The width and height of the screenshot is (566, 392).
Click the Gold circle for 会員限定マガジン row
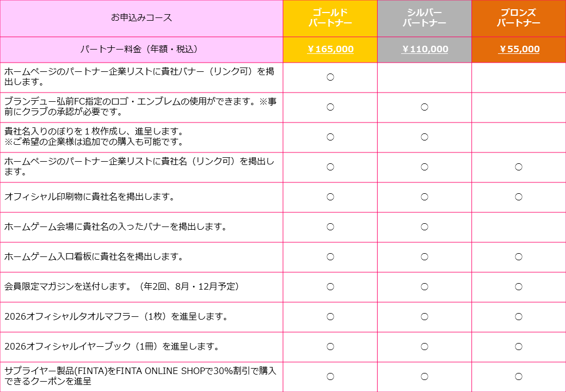tap(330, 287)
